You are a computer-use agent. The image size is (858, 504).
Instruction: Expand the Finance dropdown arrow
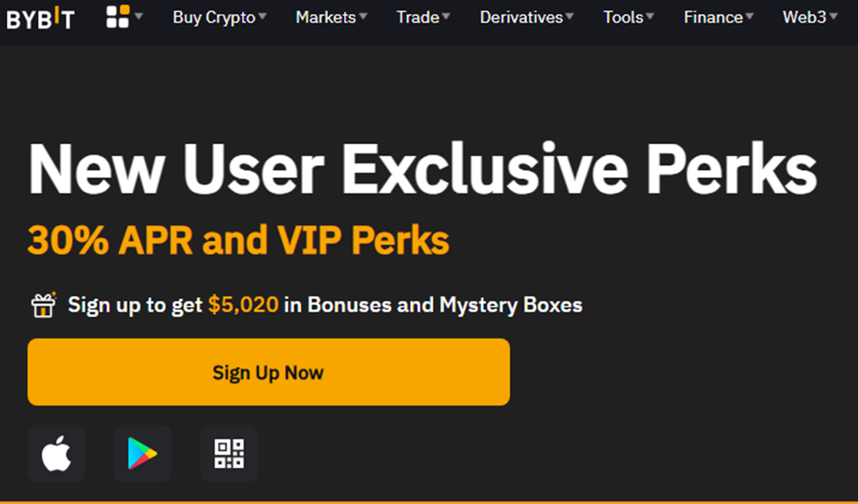coord(750,17)
